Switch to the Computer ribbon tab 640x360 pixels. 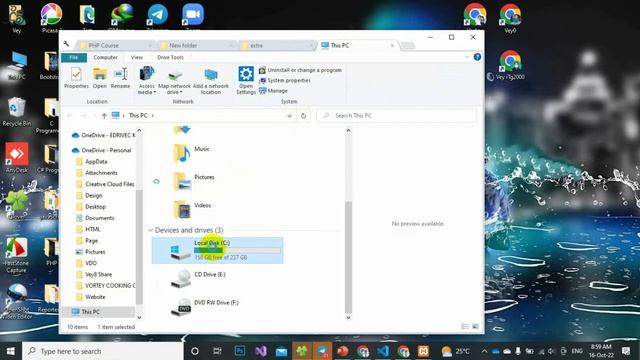tap(105, 58)
